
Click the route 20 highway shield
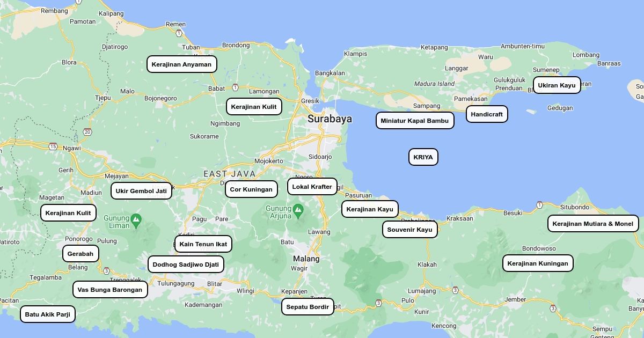[x=87, y=132]
